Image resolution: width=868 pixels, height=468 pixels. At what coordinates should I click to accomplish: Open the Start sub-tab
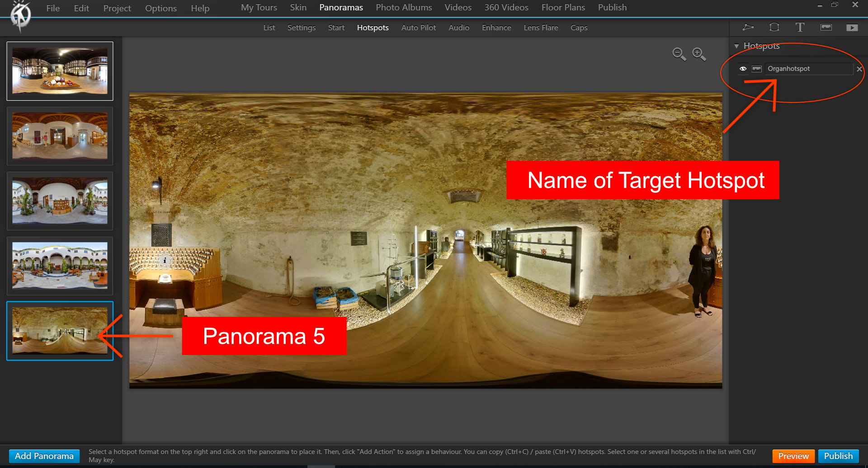[336, 28]
